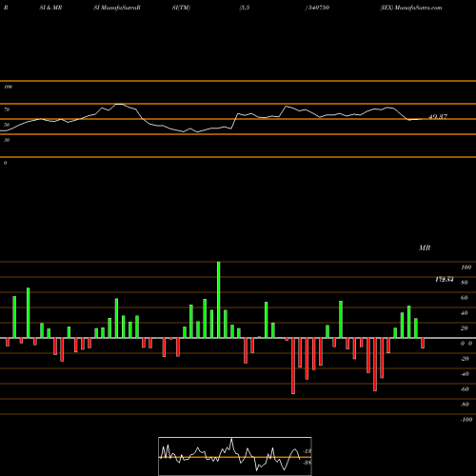This screenshot has height=476, width=476.
Task: Click the tallest green MR histogram bar
Action: (x=219, y=300)
